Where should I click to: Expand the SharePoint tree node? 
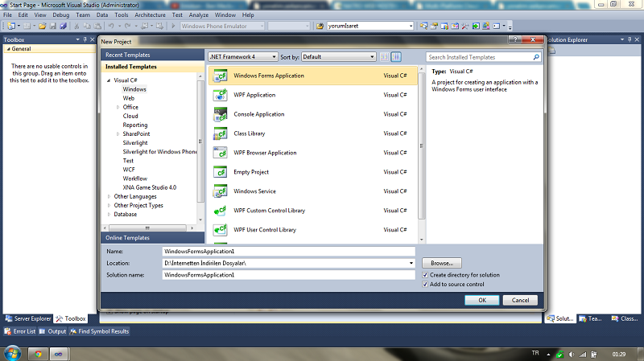tap(118, 134)
